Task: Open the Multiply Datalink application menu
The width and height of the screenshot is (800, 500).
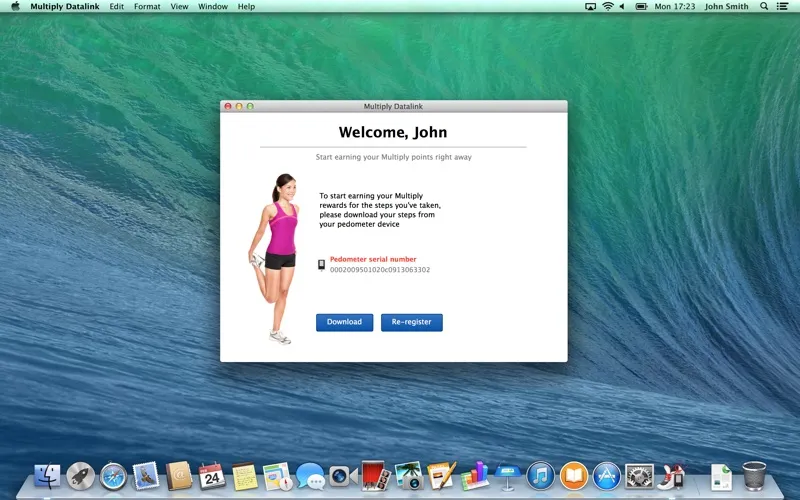Action: (65, 6)
